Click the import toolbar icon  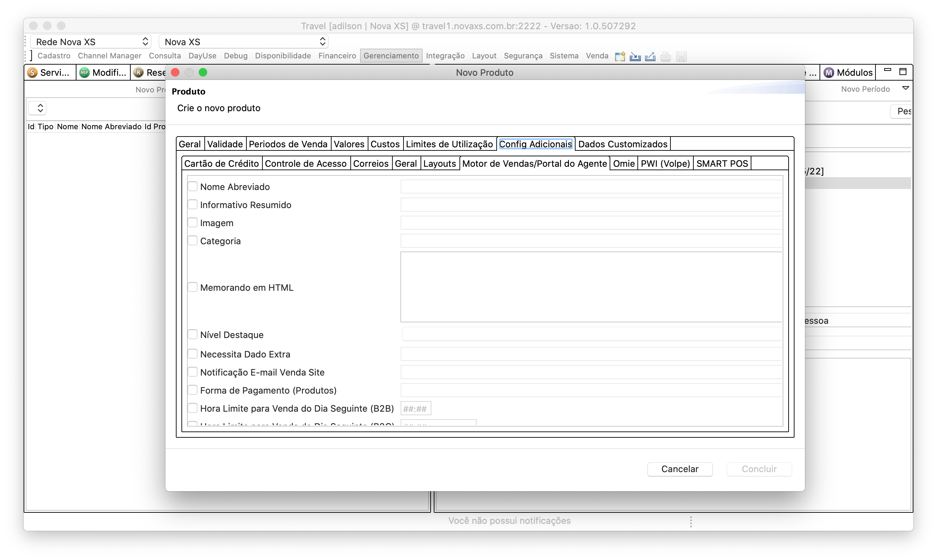coord(635,56)
